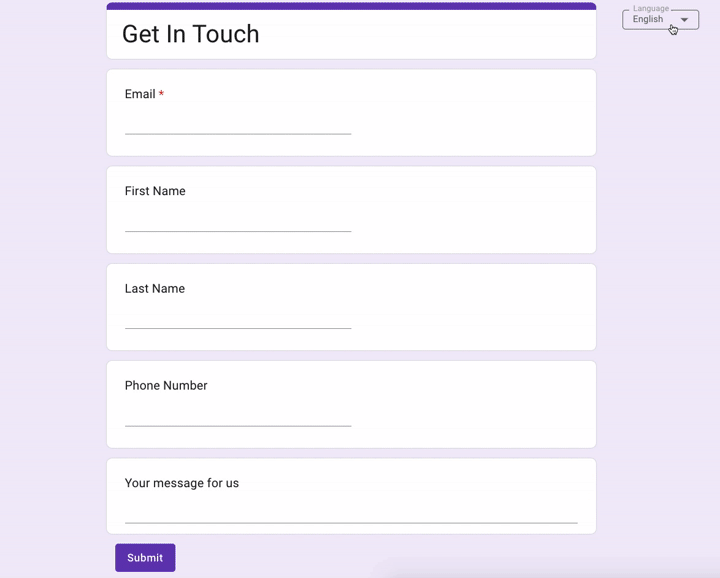Focus the Your message for us field
Viewport: 720px width, 578px height.
tap(351, 513)
